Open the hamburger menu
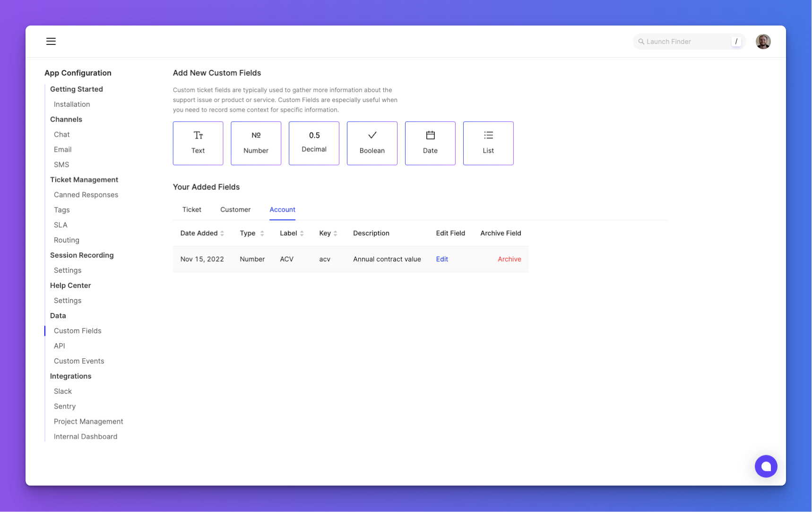 coord(51,42)
